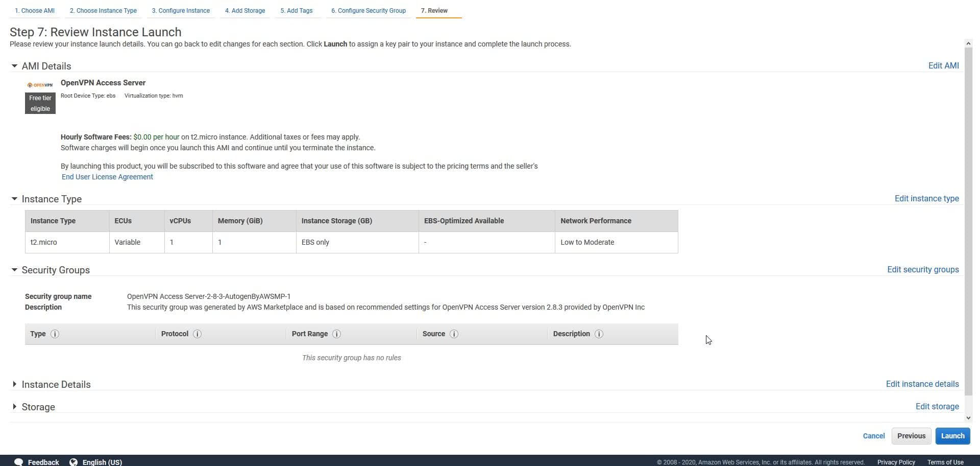
Task: Open the Port Range info icon
Action: point(336,334)
